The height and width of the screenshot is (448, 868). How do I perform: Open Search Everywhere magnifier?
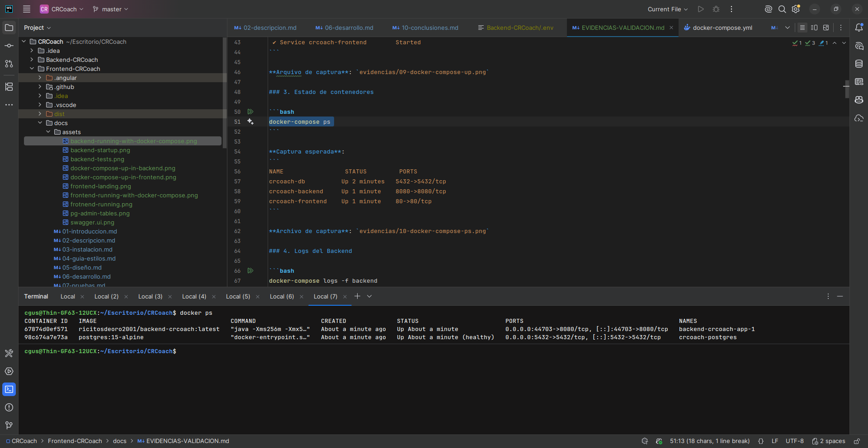click(x=782, y=9)
